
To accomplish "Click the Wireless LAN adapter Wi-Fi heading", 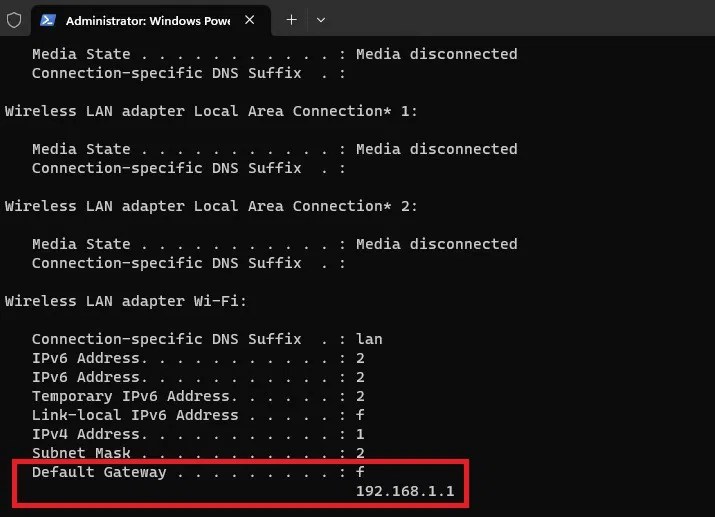I will pyautogui.click(x=126, y=301).
